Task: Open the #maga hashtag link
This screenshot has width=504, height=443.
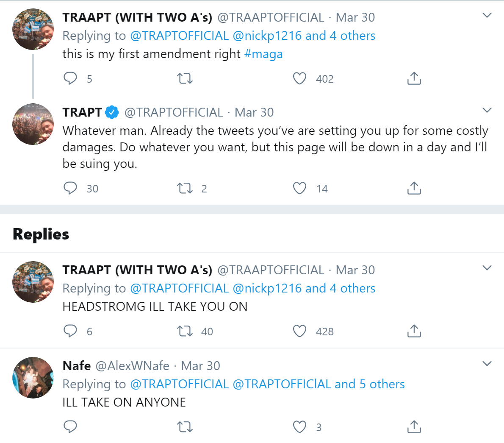Action: point(263,54)
